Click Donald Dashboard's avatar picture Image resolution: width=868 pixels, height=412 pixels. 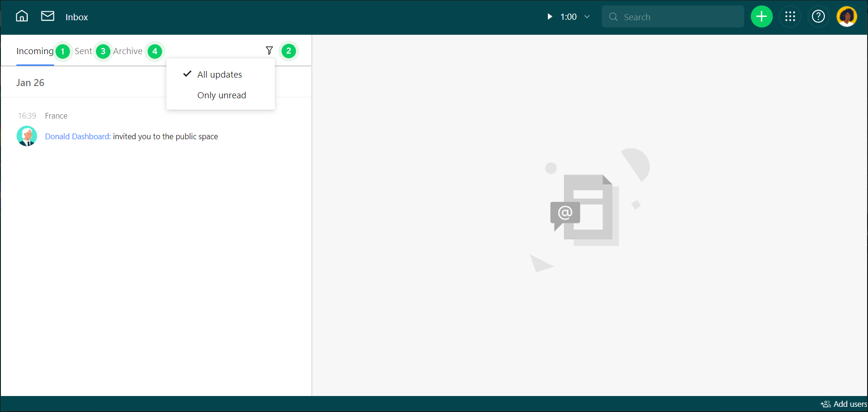coord(27,136)
